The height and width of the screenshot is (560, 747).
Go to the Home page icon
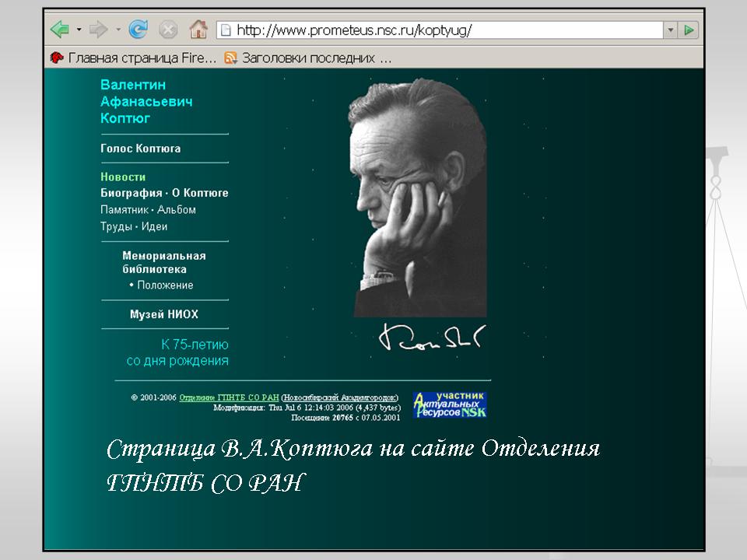point(198,30)
